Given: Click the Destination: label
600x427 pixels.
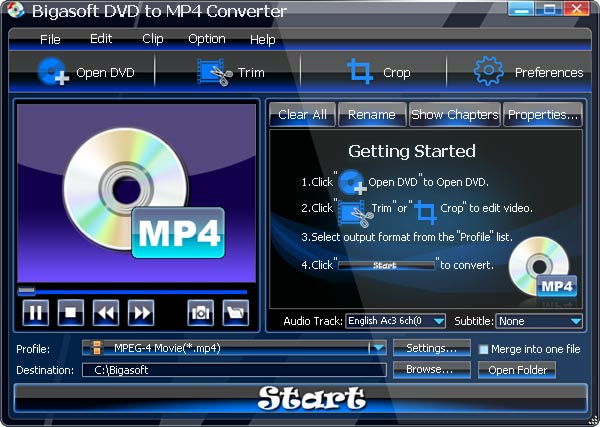Looking at the screenshot, I should coord(45,370).
